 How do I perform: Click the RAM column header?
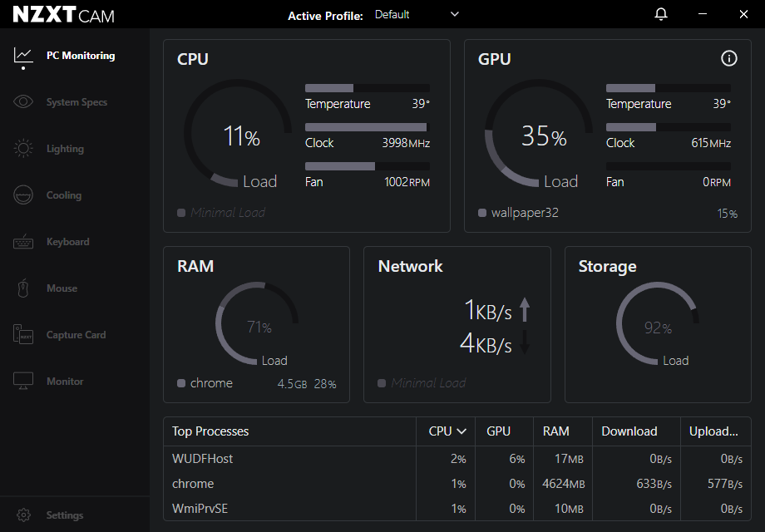(555, 431)
